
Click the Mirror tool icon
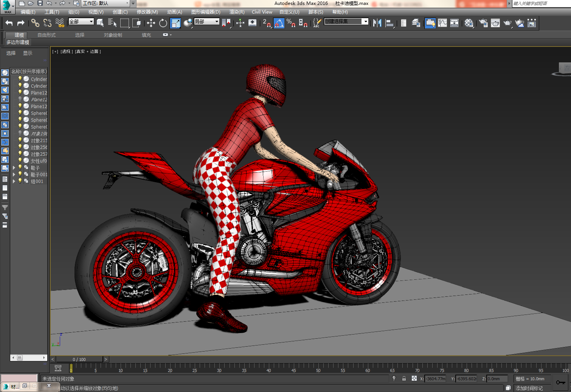377,23
